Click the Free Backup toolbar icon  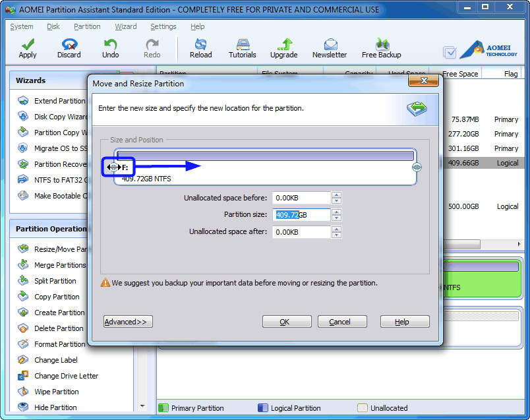[x=382, y=44]
